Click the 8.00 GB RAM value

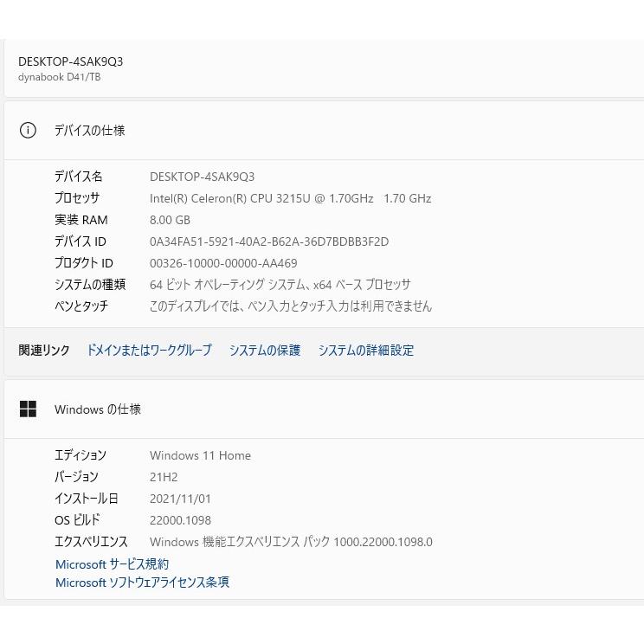click(x=170, y=220)
